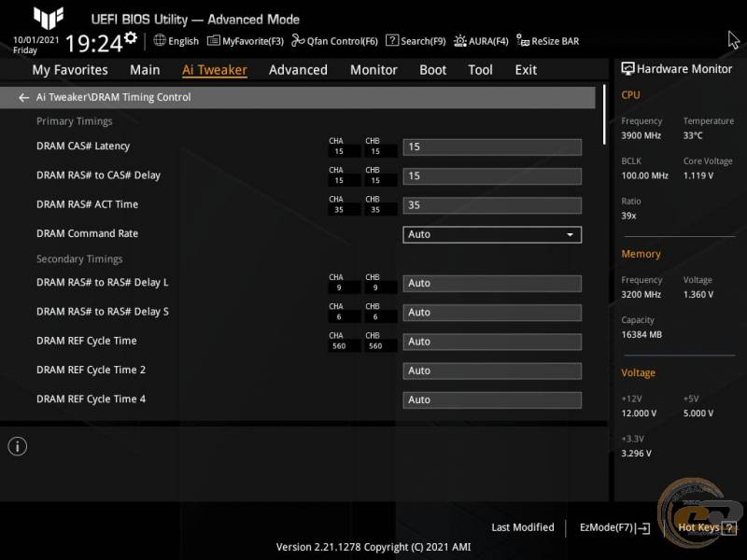The height and width of the screenshot is (560, 747).
Task: Switch to My Favorites tab
Action: tap(70, 70)
